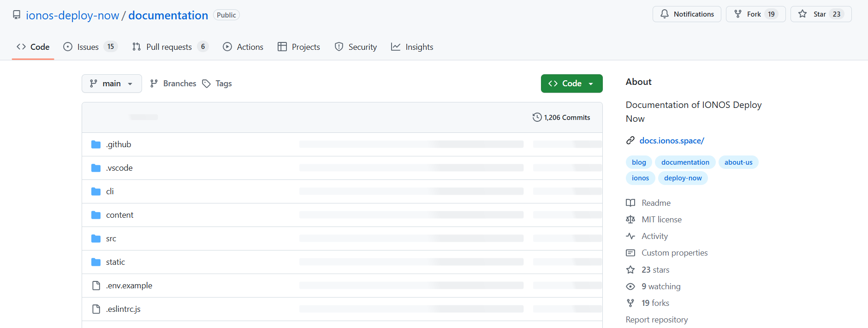Click the clock history icon beside Commits
The image size is (868, 328).
pos(537,118)
